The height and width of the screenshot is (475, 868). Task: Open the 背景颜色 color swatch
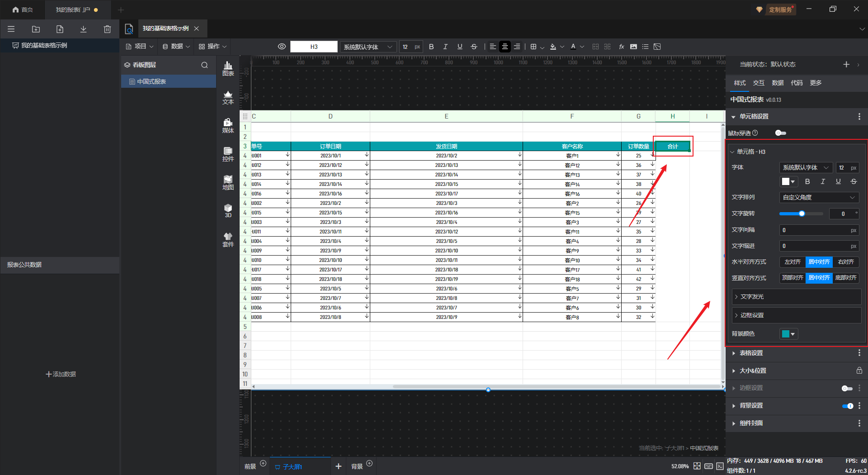tap(788, 334)
